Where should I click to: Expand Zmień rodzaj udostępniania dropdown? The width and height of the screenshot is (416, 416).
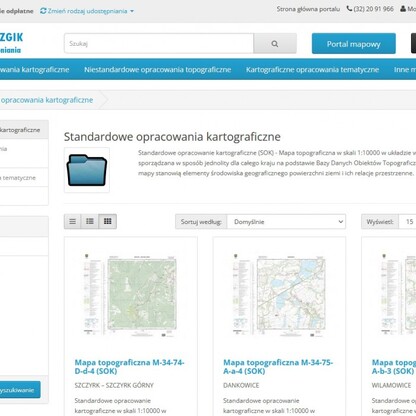pos(87,11)
